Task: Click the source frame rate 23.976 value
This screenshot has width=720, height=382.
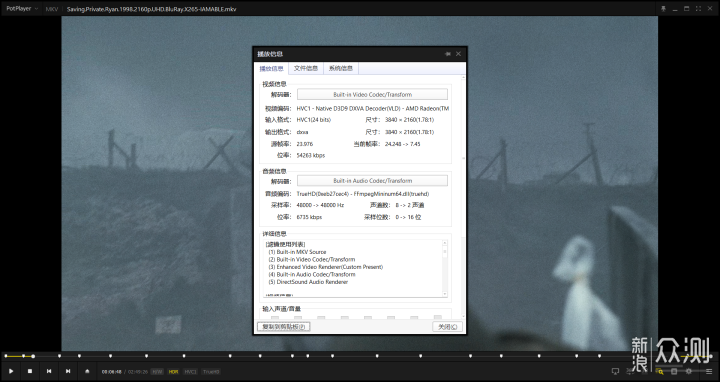Action: [x=305, y=144]
